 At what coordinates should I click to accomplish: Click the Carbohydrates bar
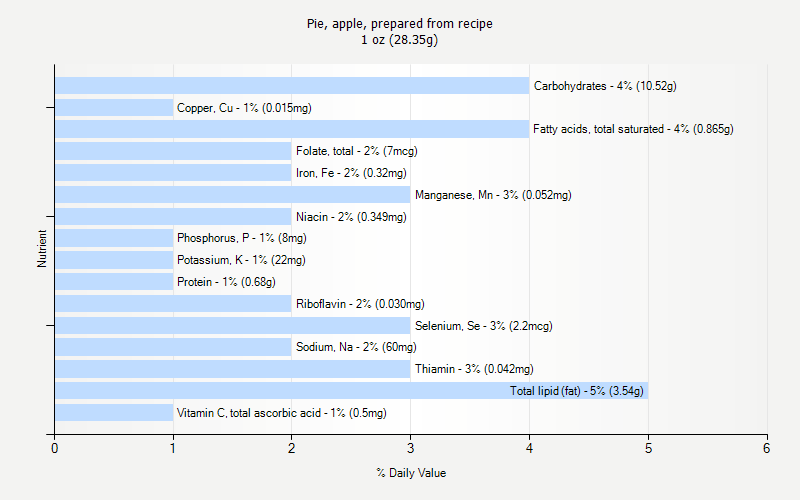[291, 86]
